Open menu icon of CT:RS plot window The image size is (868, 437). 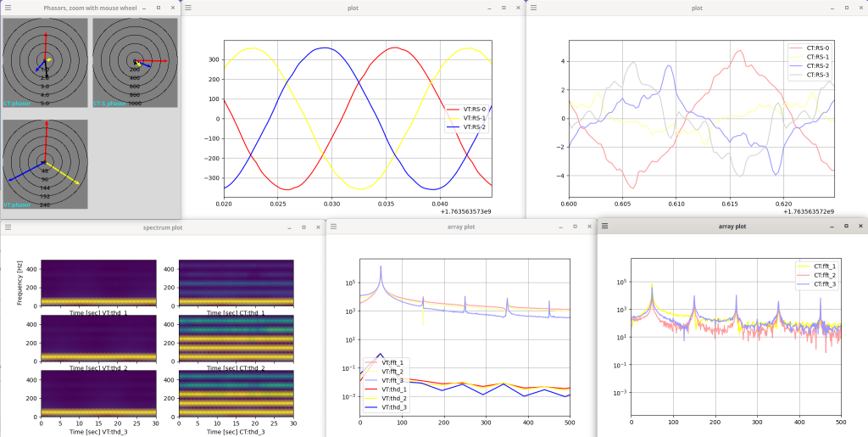tap(535, 8)
